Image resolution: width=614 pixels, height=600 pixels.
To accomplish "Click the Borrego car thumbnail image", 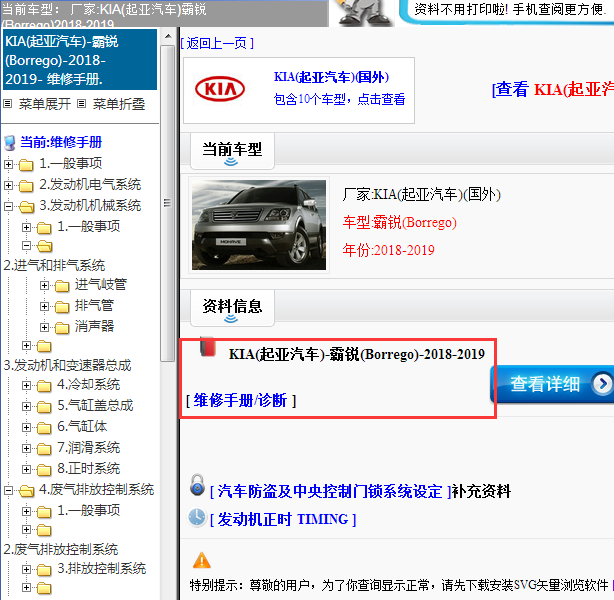I will [x=259, y=225].
